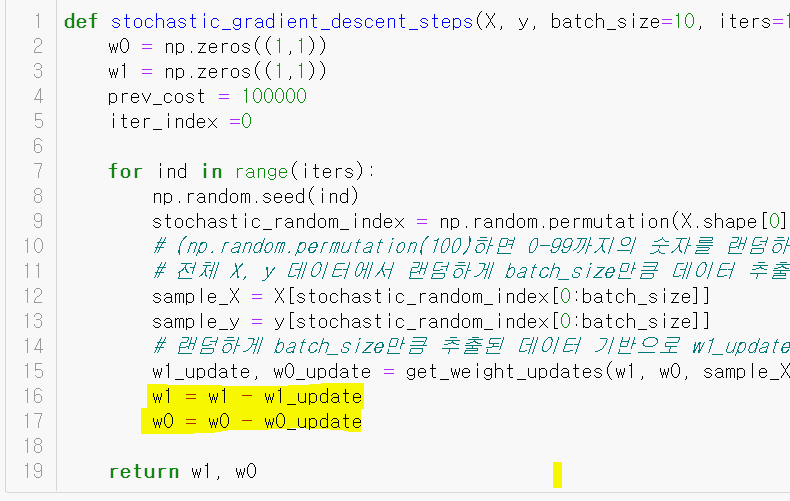The height and width of the screenshot is (501, 790).
Task: Click highlighted 'w0 = w0 - w0_update' line
Action: tap(257, 422)
